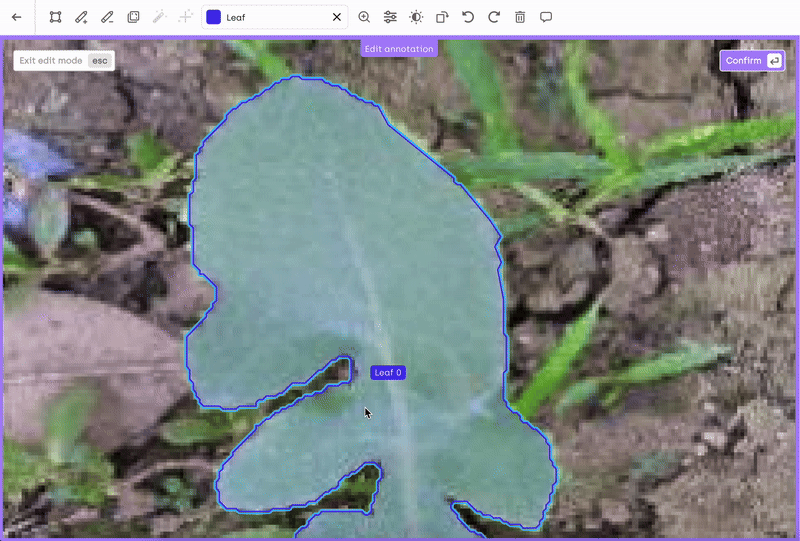This screenshot has height=541, width=800.
Task: Select the brush add tool
Action: tap(81, 17)
